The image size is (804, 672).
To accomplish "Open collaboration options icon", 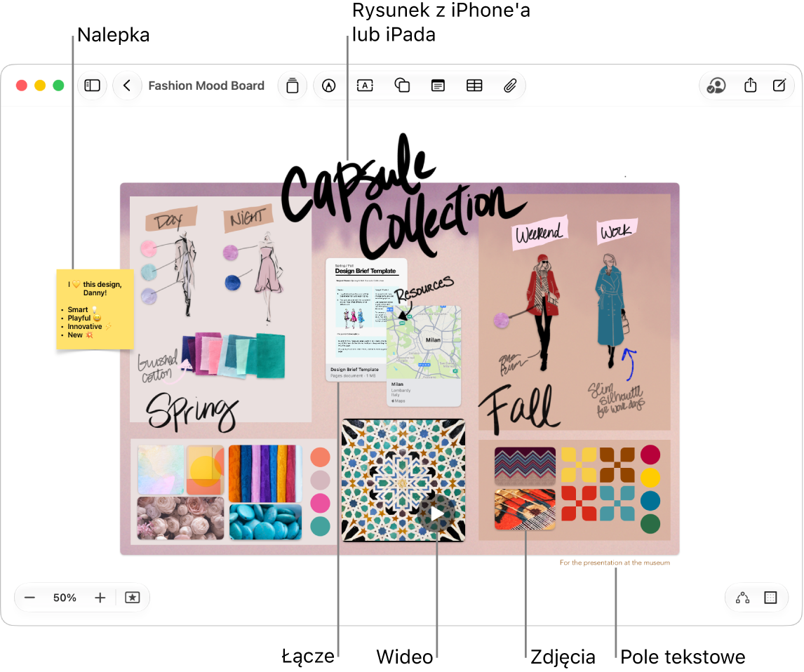I will (716, 85).
